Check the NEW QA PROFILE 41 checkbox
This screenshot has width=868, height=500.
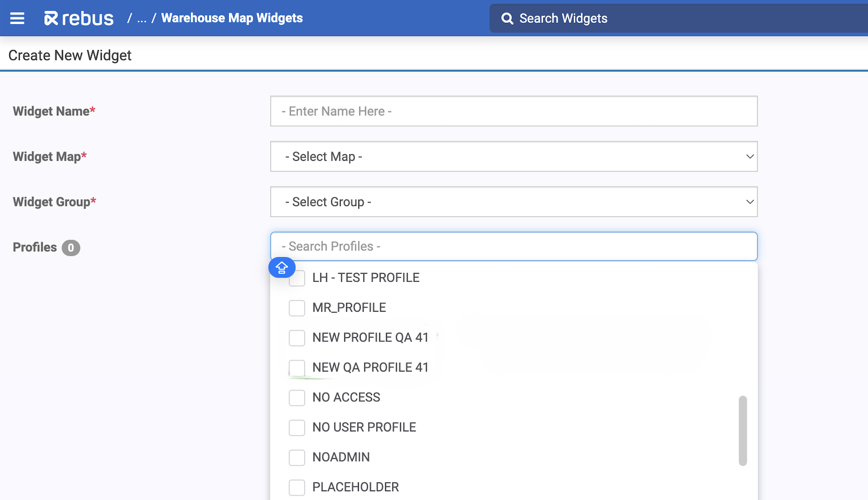297,368
